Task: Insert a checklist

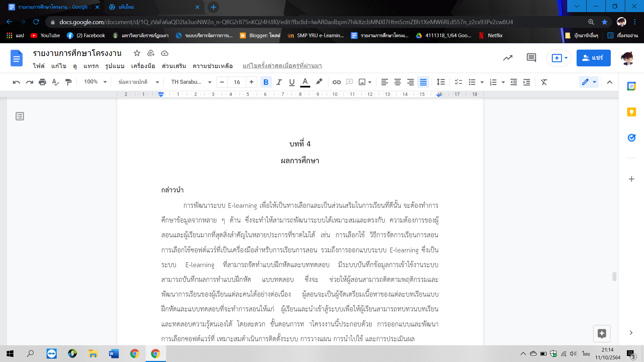Action: [459, 82]
